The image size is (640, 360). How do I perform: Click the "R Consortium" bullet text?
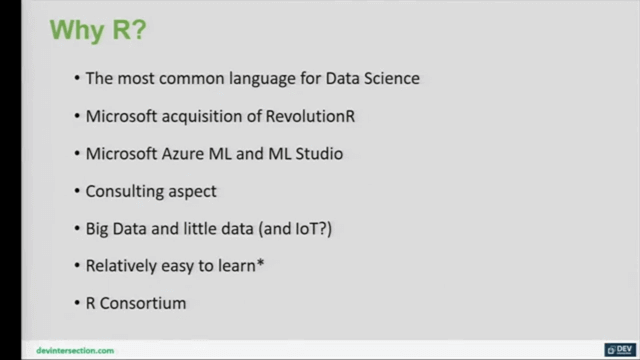(x=136, y=303)
